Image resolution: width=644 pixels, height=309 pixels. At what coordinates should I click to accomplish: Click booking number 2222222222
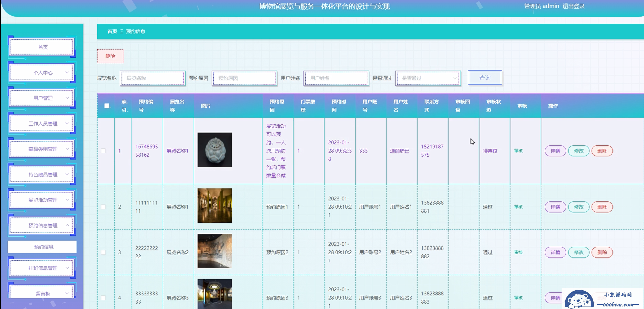pyautogui.click(x=147, y=253)
